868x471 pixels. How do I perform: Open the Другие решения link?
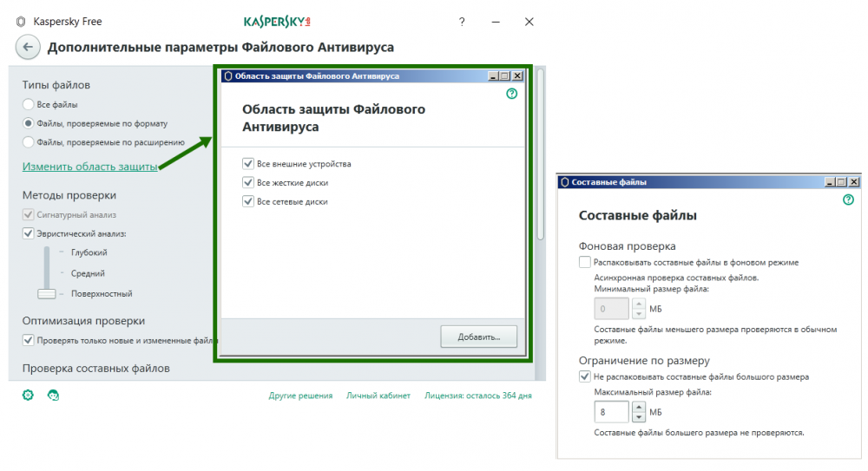coord(300,396)
